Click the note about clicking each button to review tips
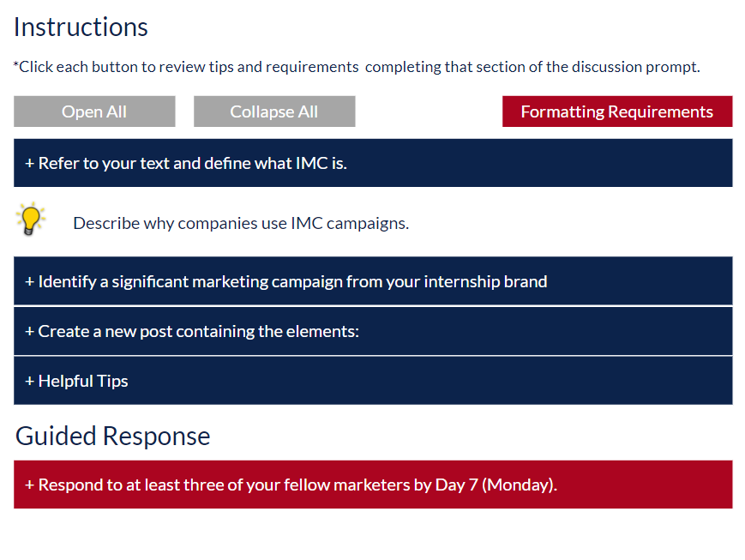Screen dimensions: 745x560 click(357, 67)
